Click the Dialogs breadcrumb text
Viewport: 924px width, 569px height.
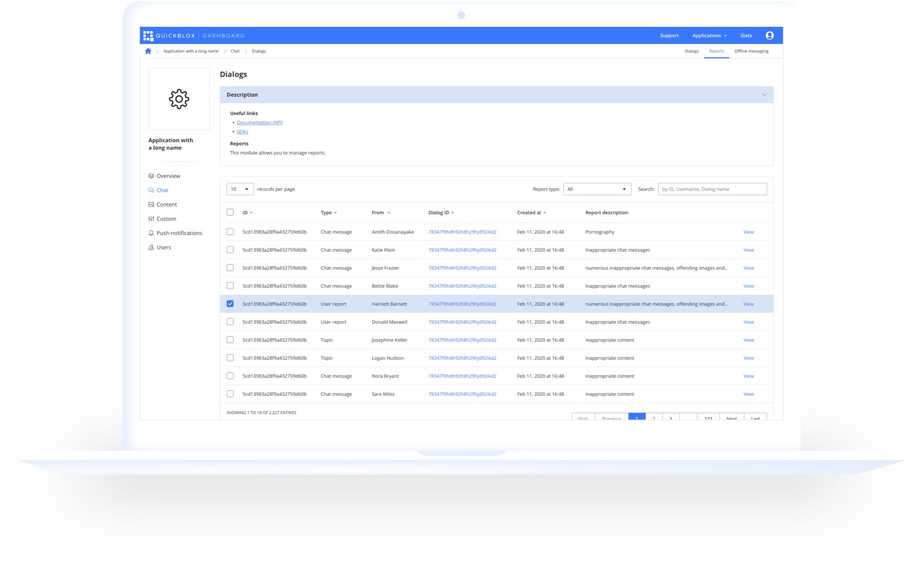point(259,51)
